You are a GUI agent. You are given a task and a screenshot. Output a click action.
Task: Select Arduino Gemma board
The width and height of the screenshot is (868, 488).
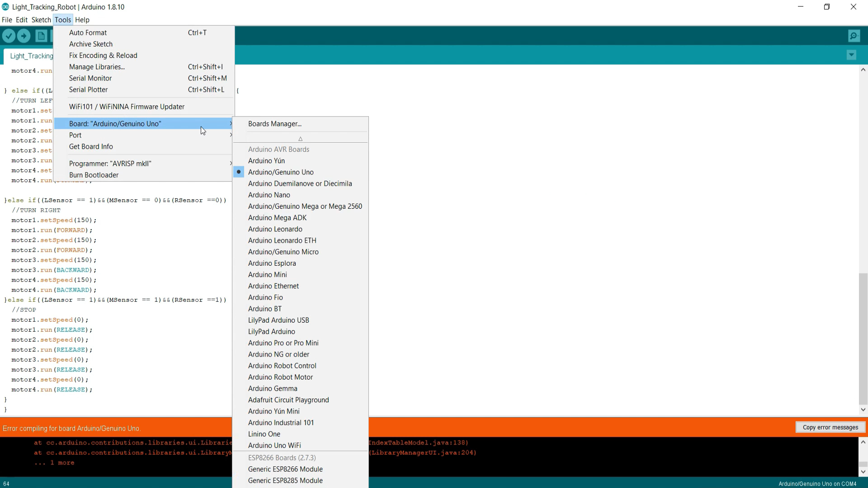pyautogui.click(x=300, y=389)
